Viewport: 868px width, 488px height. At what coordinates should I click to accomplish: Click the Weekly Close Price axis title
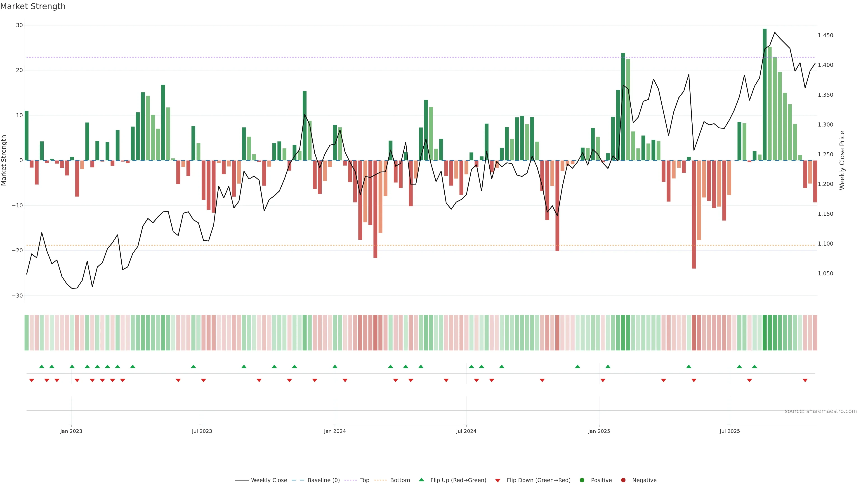[842, 160]
